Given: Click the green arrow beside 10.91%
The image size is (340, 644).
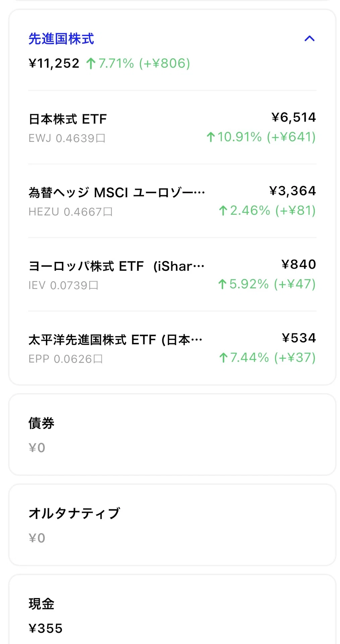Looking at the screenshot, I should point(211,137).
